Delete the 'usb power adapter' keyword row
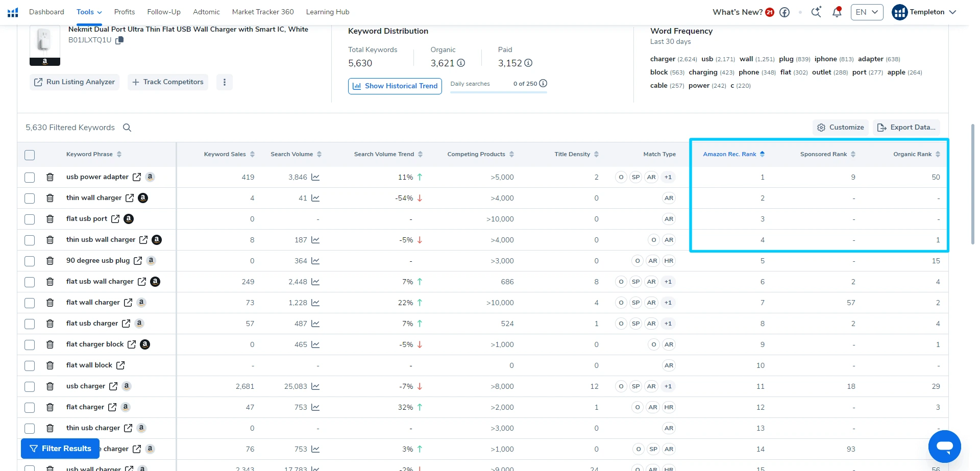Viewport: 980px width, 471px height. tap(50, 177)
